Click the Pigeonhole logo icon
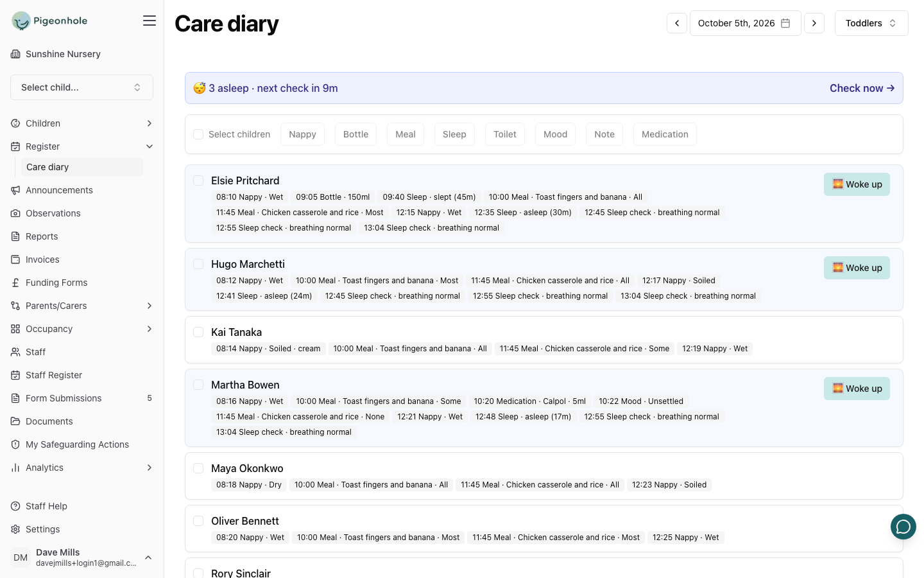This screenshot has width=924, height=578. point(21,21)
